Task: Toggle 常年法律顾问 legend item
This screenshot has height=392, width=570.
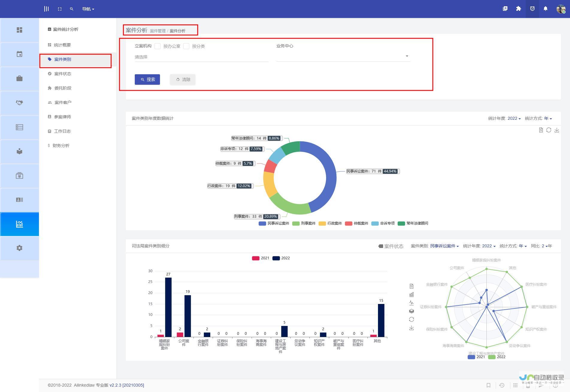Action: pyautogui.click(x=413, y=223)
